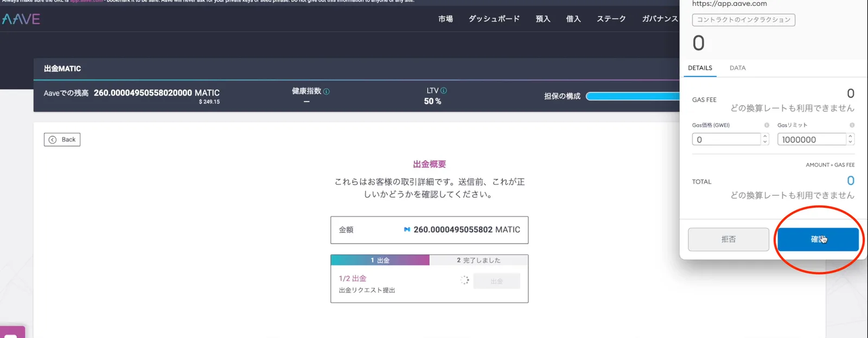Click the Back button
Screen dimensions: 868x338
(x=62, y=139)
